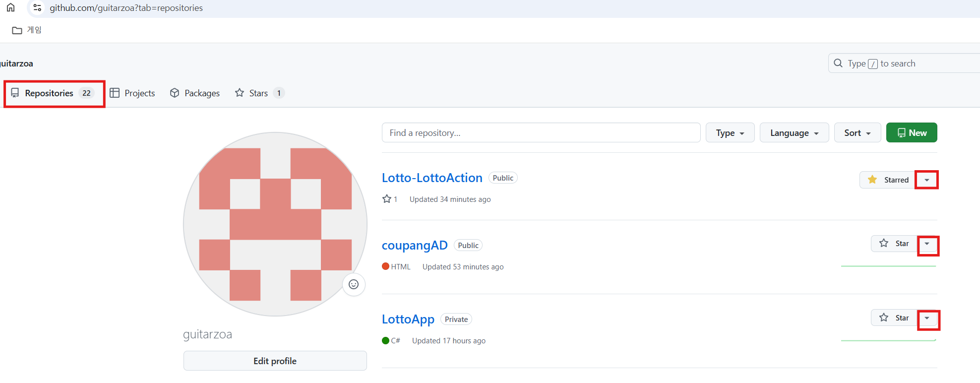Screen dimensions: 980x383
Task: Click the guitarzoa profile avatar image
Action: click(275, 224)
